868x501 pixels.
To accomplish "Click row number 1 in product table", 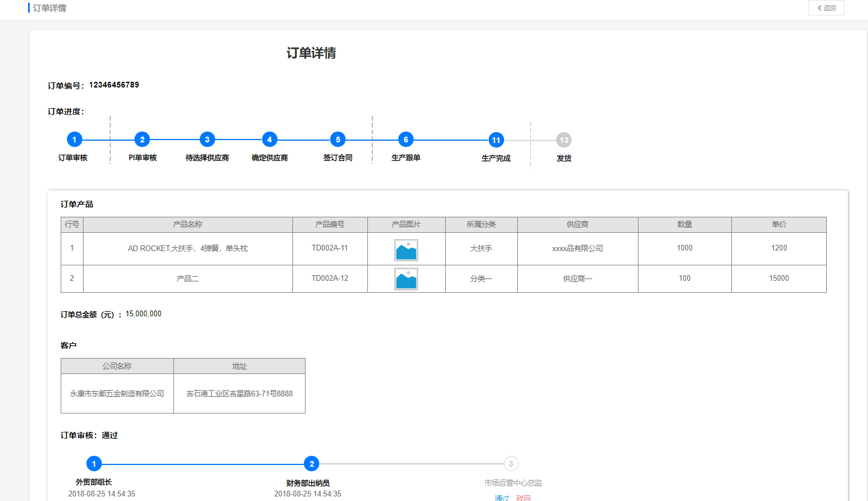I will [x=72, y=248].
